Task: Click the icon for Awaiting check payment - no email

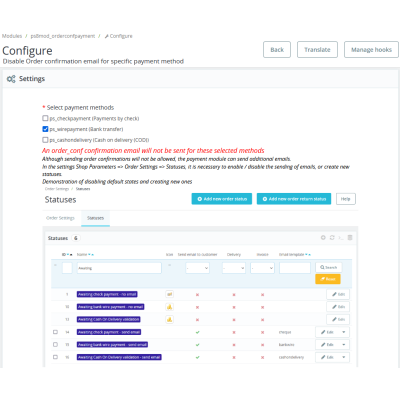Action: (x=170, y=294)
